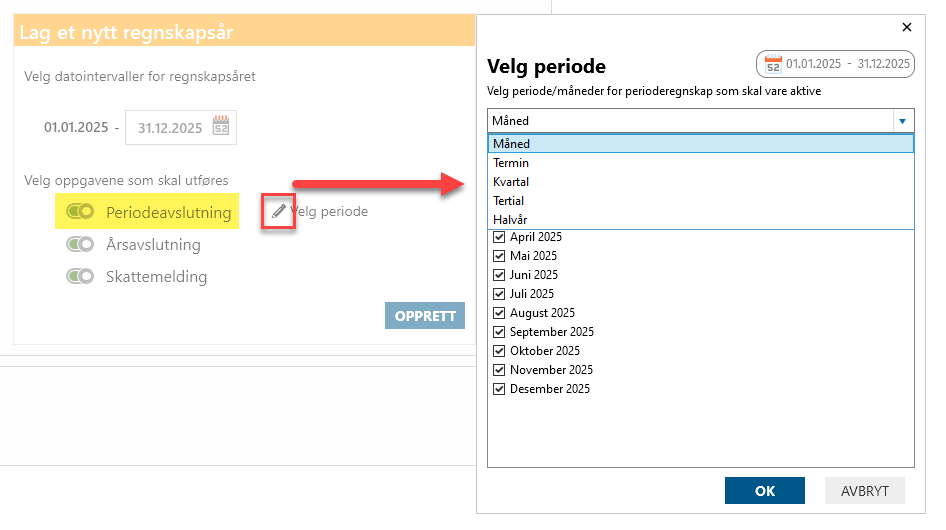946x530 pixels.
Task: Confirm with the OK button
Action: click(x=764, y=490)
